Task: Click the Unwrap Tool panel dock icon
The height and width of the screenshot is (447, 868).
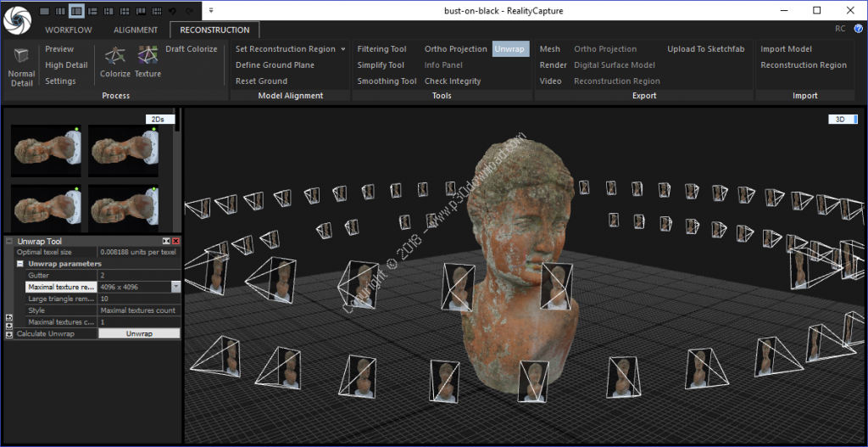Action: point(166,242)
